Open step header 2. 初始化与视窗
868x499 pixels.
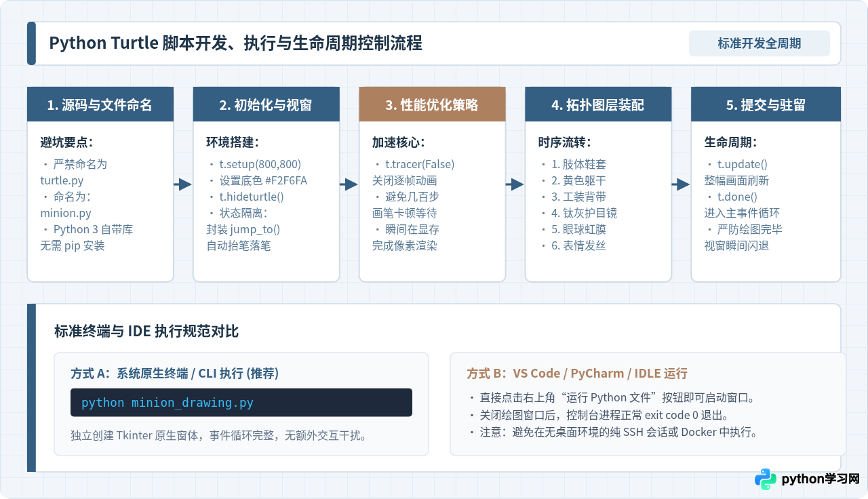click(x=266, y=104)
